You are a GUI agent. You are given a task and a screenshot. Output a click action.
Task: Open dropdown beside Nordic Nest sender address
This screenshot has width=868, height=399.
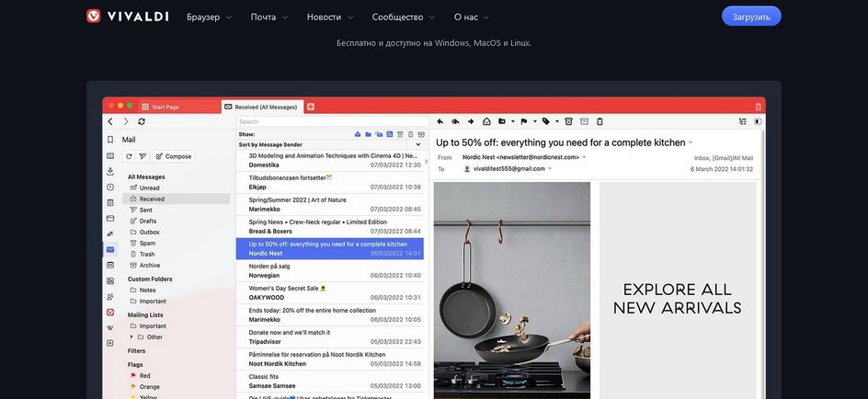[584, 157]
